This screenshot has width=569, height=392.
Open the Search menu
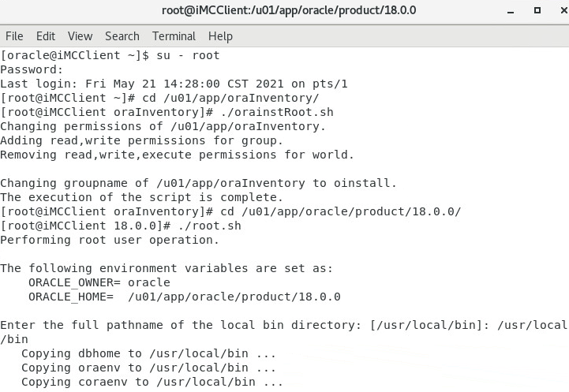[122, 36]
